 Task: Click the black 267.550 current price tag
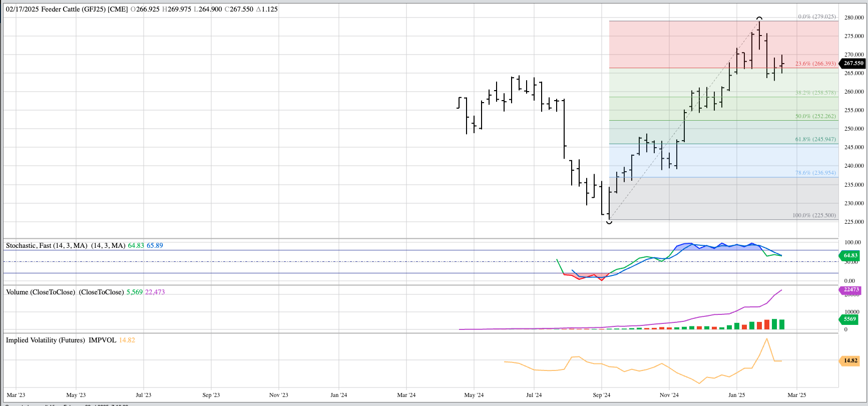coord(853,63)
